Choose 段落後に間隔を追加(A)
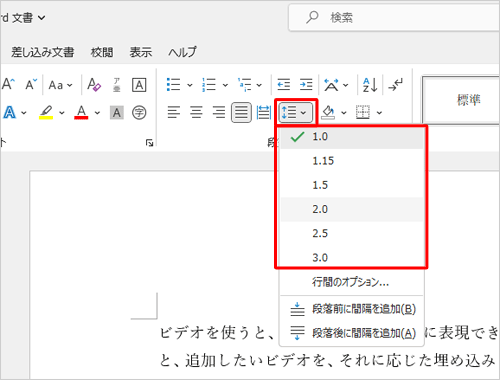500x380 pixels. (352, 333)
